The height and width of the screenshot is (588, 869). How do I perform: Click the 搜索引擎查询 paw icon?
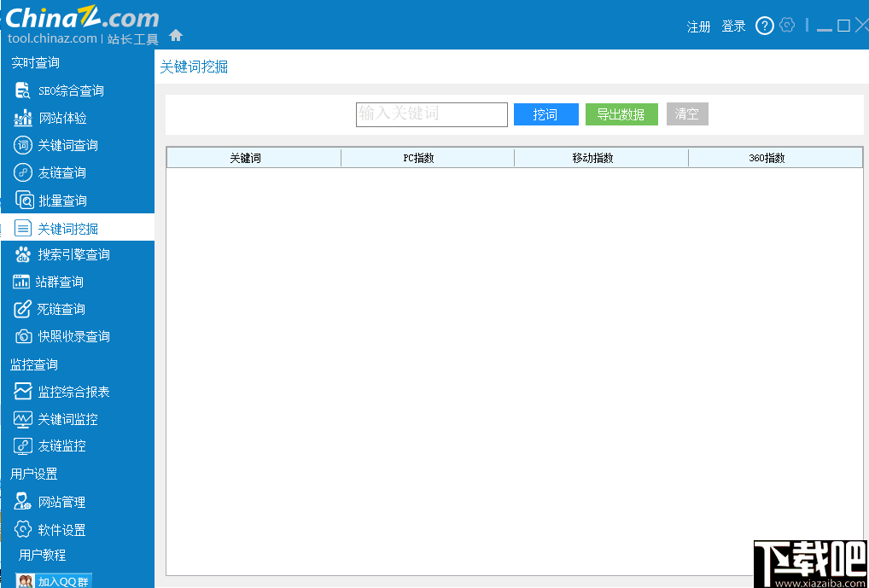pyautogui.click(x=23, y=254)
